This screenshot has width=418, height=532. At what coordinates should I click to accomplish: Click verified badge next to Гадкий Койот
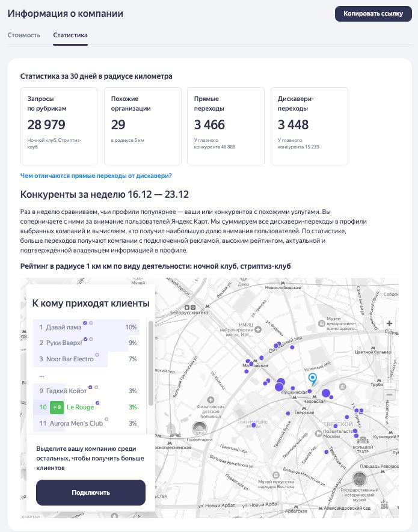(90, 387)
